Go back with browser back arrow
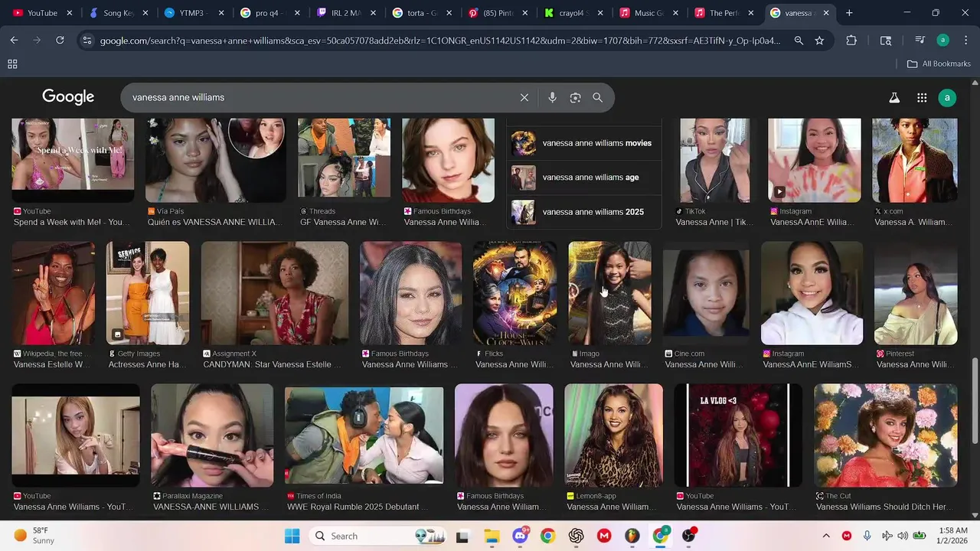This screenshot has height=551, width=980. [x=14, y=40]
